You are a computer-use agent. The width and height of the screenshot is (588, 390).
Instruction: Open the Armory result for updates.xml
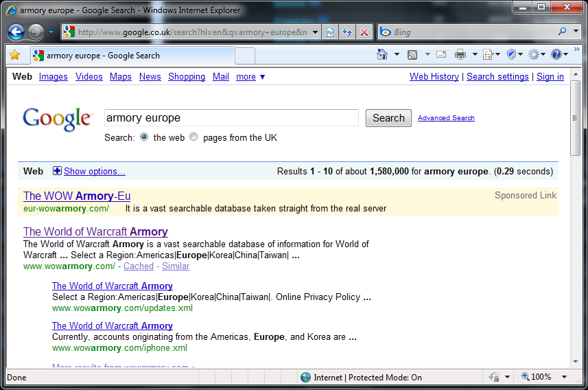coord(113,286)
